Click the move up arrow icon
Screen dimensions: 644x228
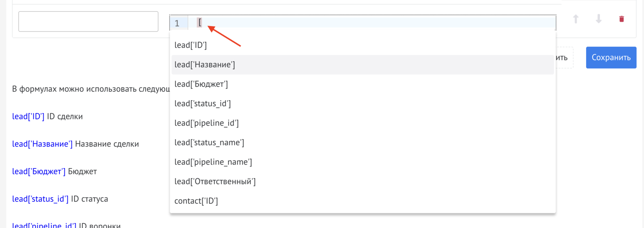[575, 19]
